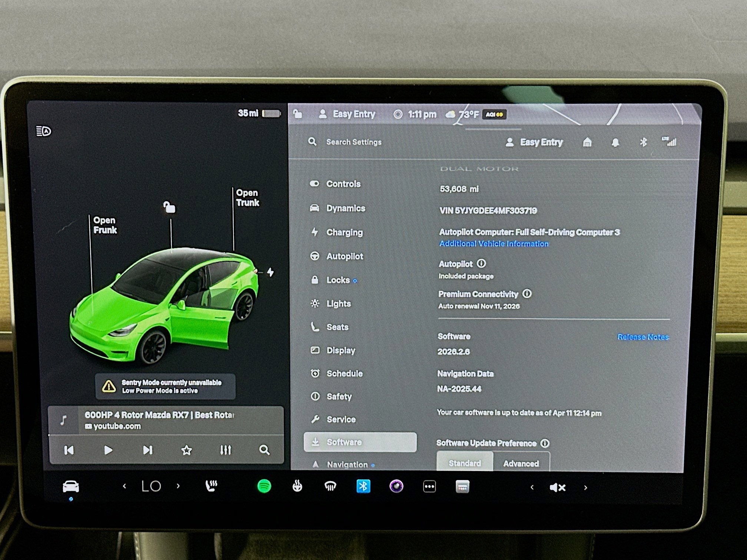
Task: Lower volume with left chevron
Action: coord(532,487)
